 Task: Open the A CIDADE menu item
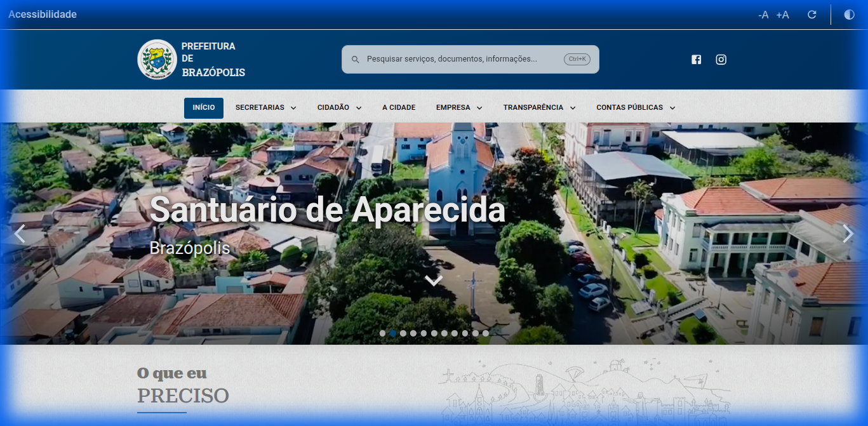tap(398, 107)
